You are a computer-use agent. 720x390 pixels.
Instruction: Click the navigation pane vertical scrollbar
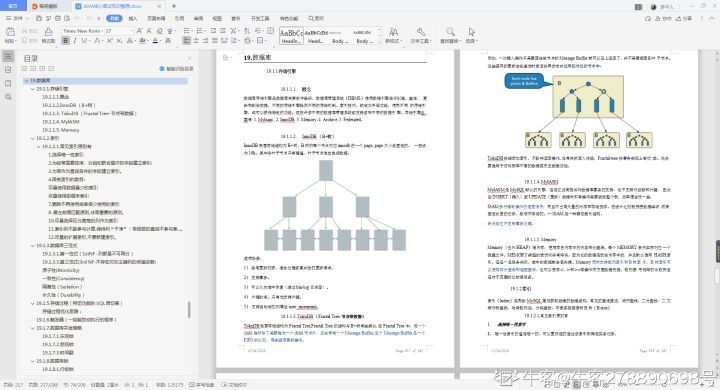pyautogui.click(x=189, y=310)
